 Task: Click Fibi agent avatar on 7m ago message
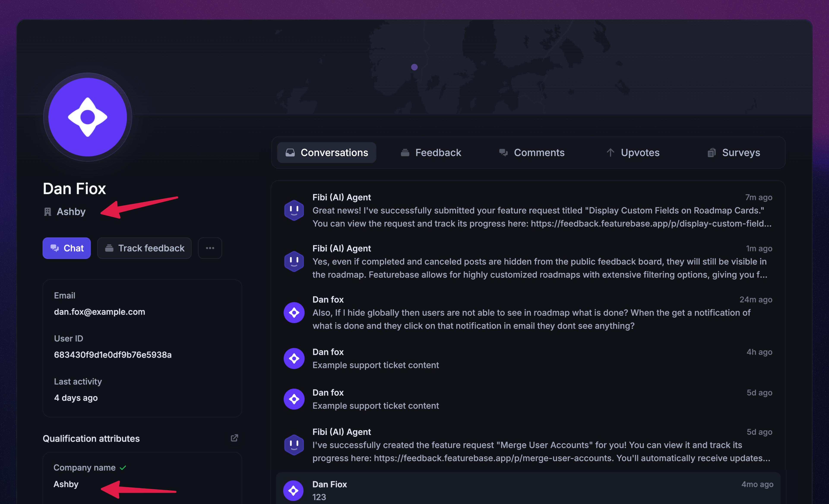pyautogui.click(x=294, y=210)
